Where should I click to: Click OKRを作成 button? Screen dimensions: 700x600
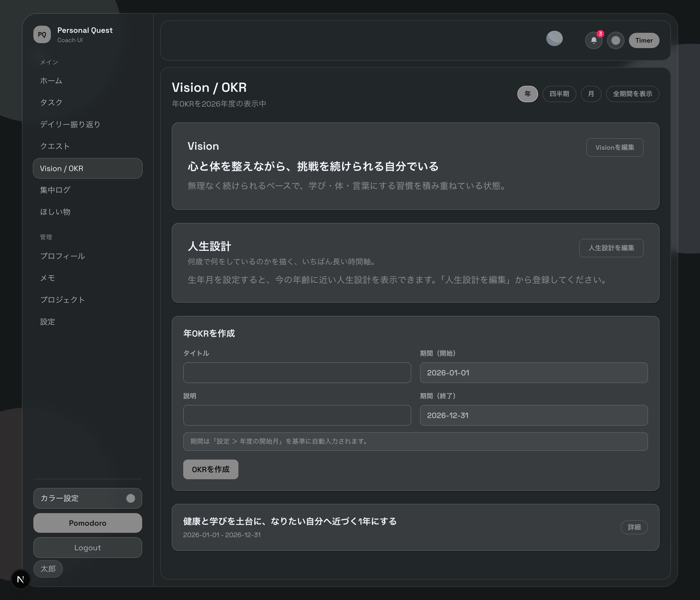(x=211, y=469)
